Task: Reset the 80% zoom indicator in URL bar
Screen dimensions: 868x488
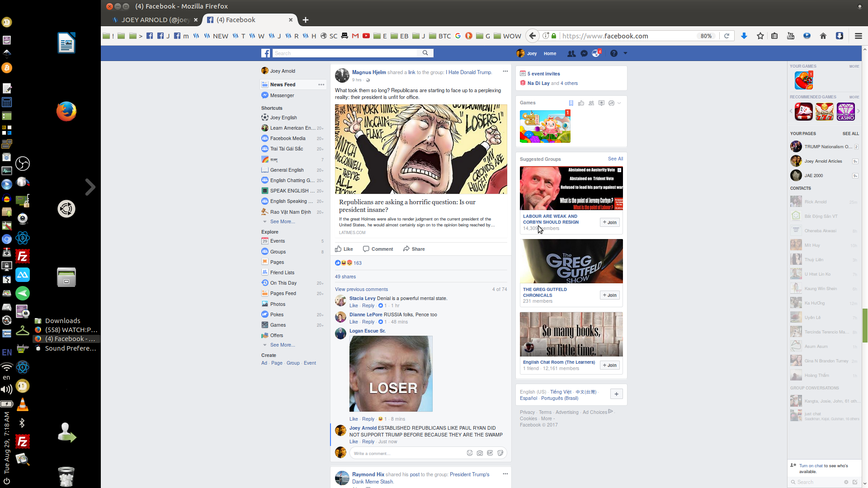Action: click(706, 36)
